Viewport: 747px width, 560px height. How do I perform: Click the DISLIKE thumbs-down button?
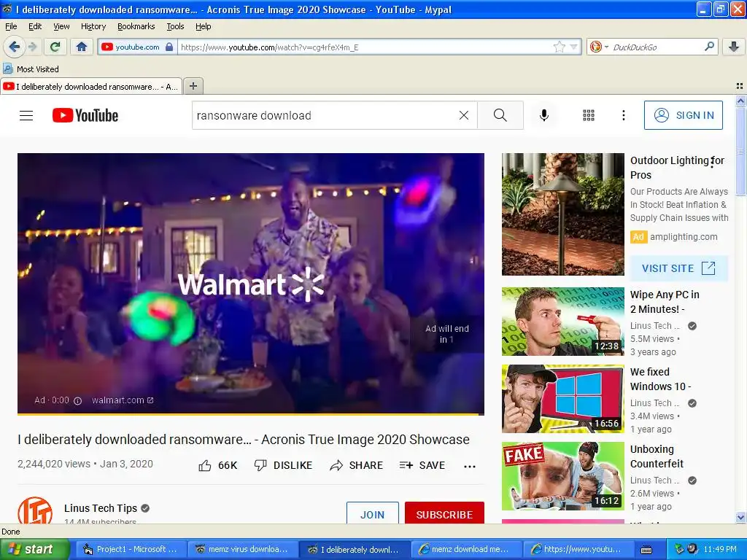pos(283,465)
